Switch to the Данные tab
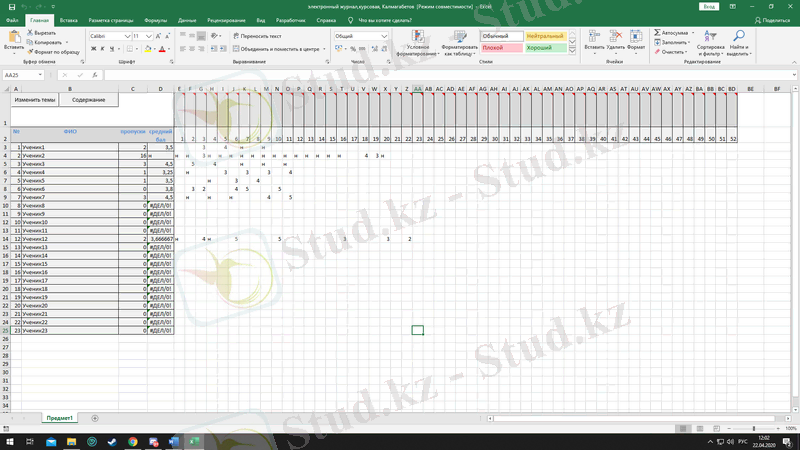The width and height of the screenshot is (800, 450). (x=187, y=20)
